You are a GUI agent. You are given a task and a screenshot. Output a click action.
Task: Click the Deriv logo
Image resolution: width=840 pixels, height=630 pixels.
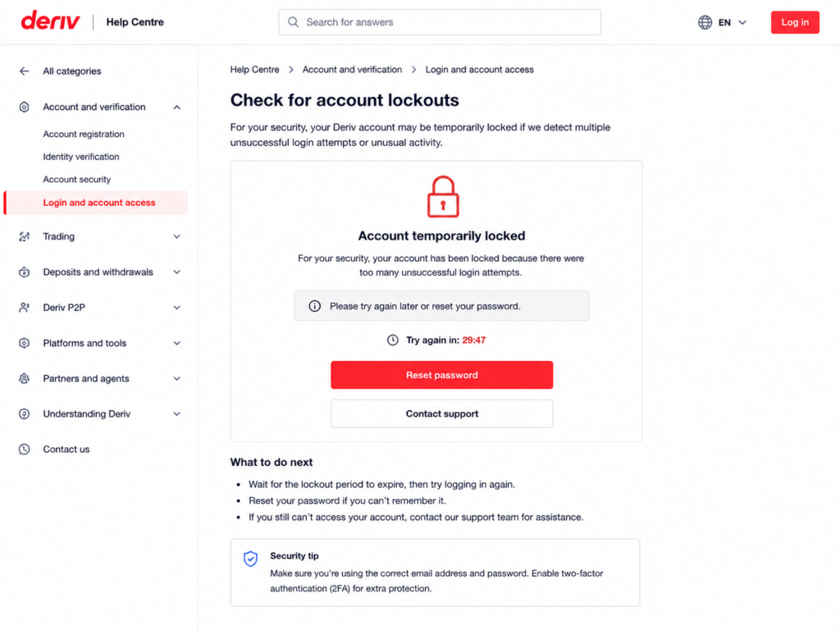click(x=50, y=21)
